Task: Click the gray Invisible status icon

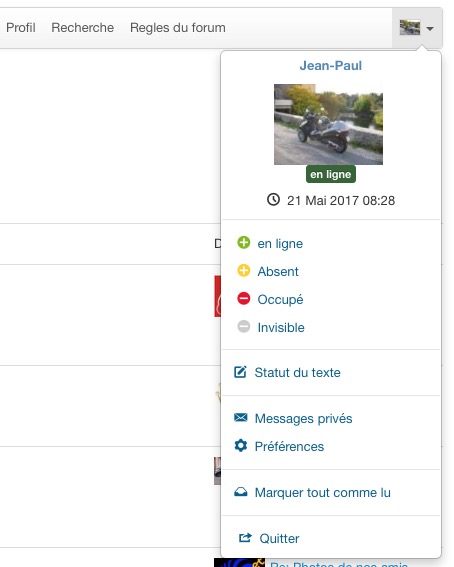Action: tap(243, 327)
